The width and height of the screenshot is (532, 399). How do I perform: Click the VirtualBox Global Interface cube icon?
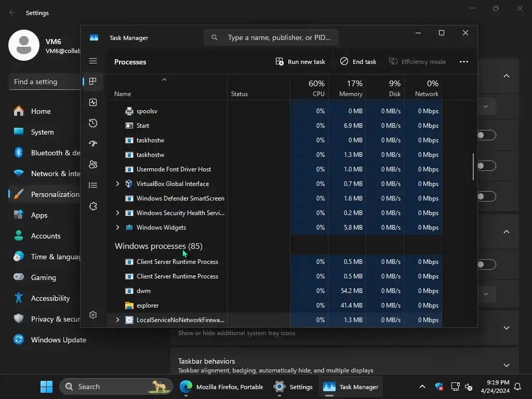(x=129, y=183)
